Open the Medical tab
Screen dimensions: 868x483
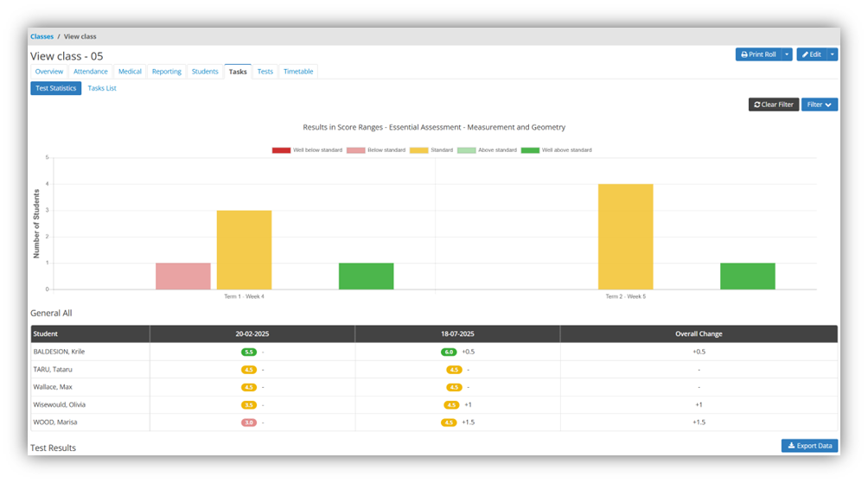click(x=130, y=72)
